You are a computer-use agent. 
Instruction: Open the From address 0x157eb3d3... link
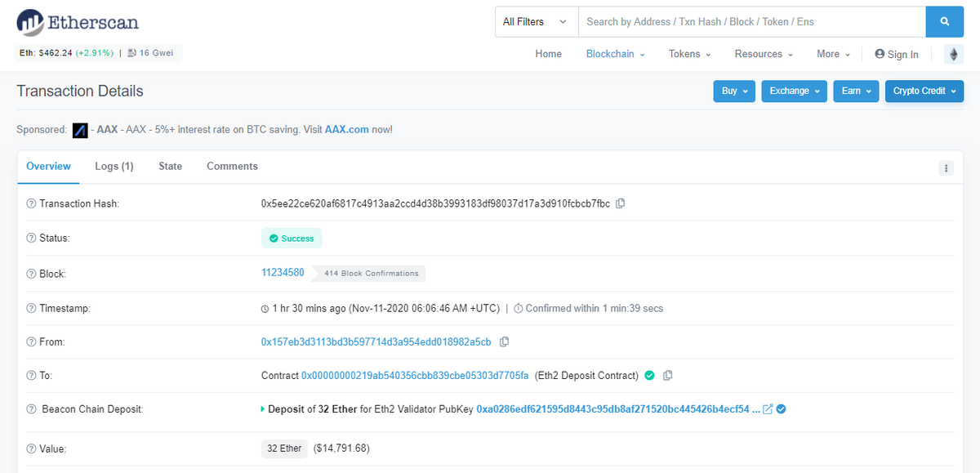pos(376,341)
